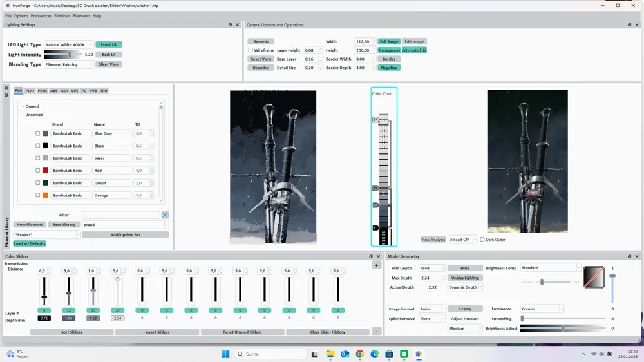The height and width of the screenshot is (362, 644).
Task: Open File Explorer from the taskbar
Action: (330, 354)
